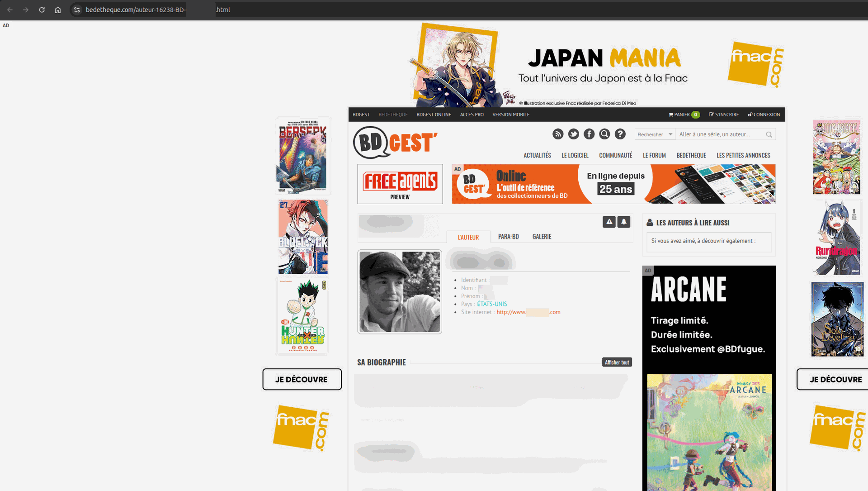This screenshot has width=868, height=491.
Task: Open the help question mark icon
Action: [x=620, y=134]
